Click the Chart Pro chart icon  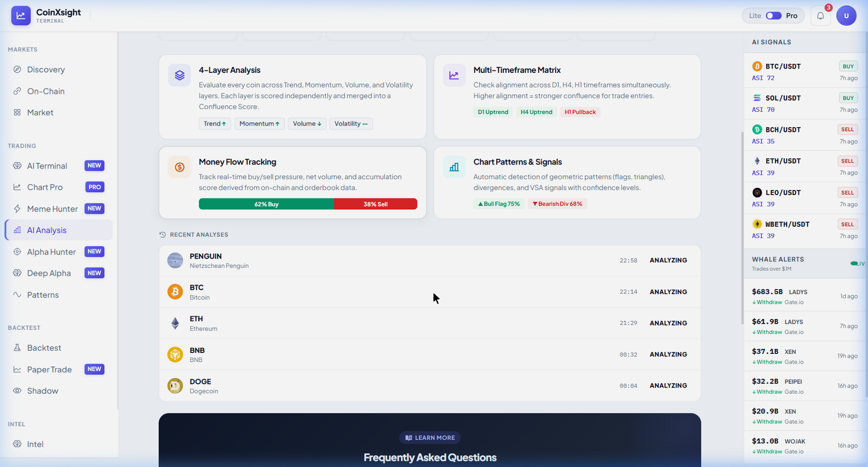(x=17, y=187)
